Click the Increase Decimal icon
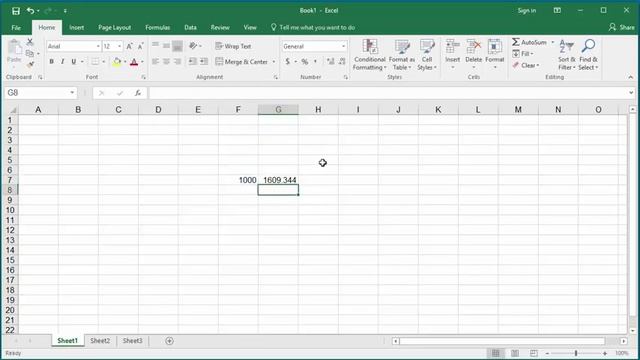 (331, 62)
